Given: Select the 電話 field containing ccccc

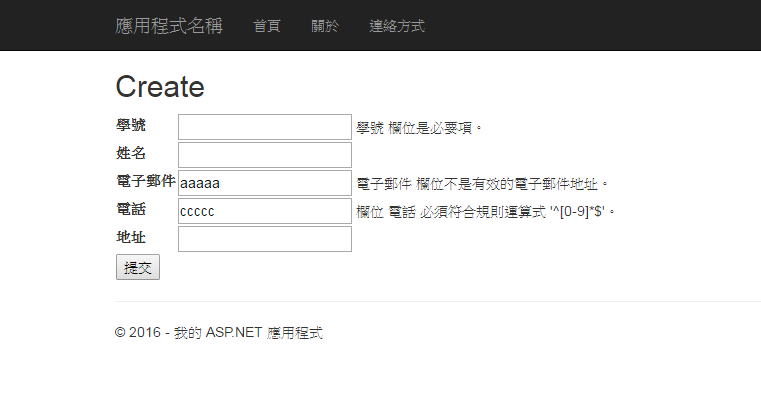Looking at the screenshot, I should point(265,211).
